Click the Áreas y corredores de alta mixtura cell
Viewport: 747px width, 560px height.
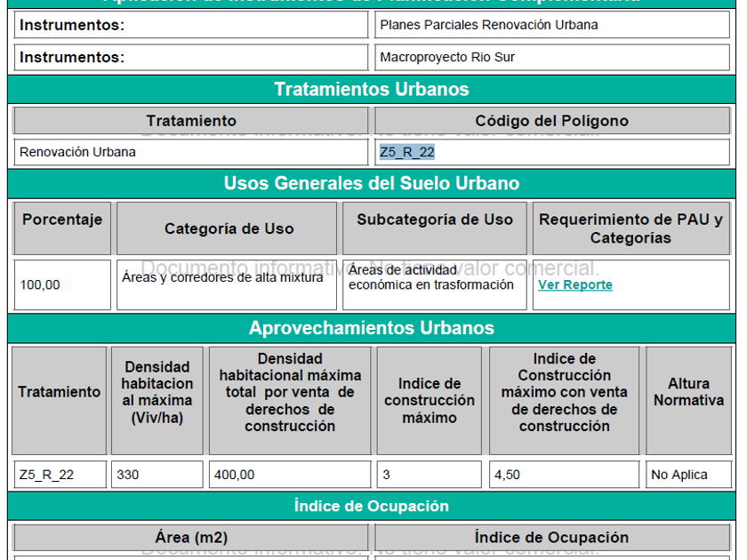[x=227, y=284]
